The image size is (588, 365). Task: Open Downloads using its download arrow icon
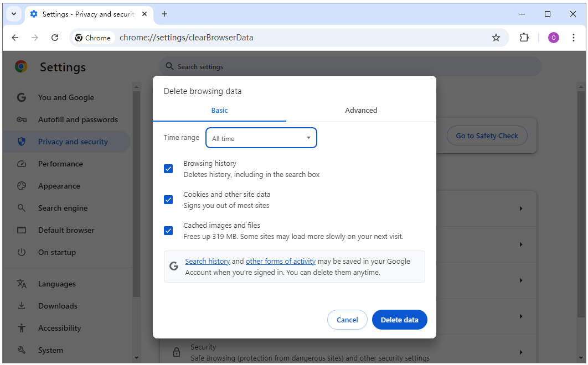pyautogui.click(x=21, y=306)
